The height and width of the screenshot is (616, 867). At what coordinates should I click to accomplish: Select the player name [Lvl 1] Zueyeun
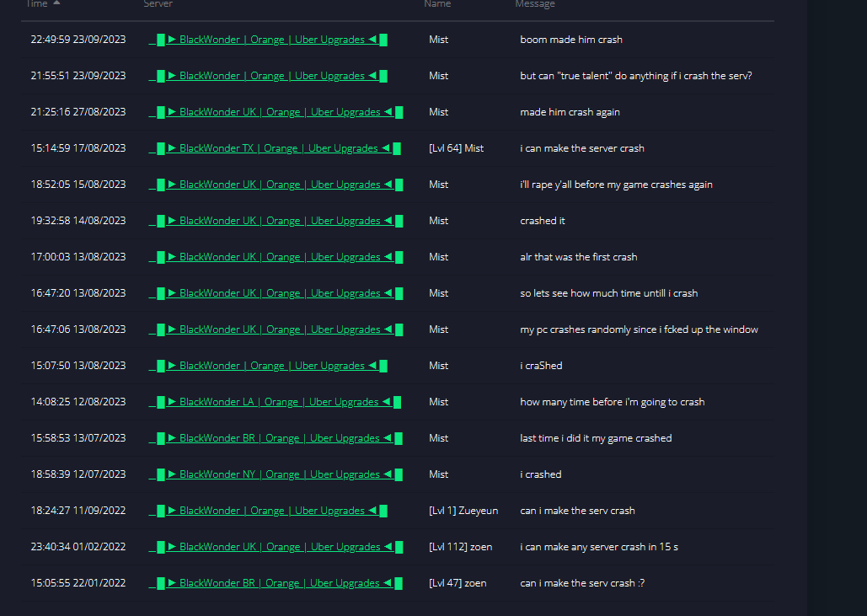click(x=463, y=511)
